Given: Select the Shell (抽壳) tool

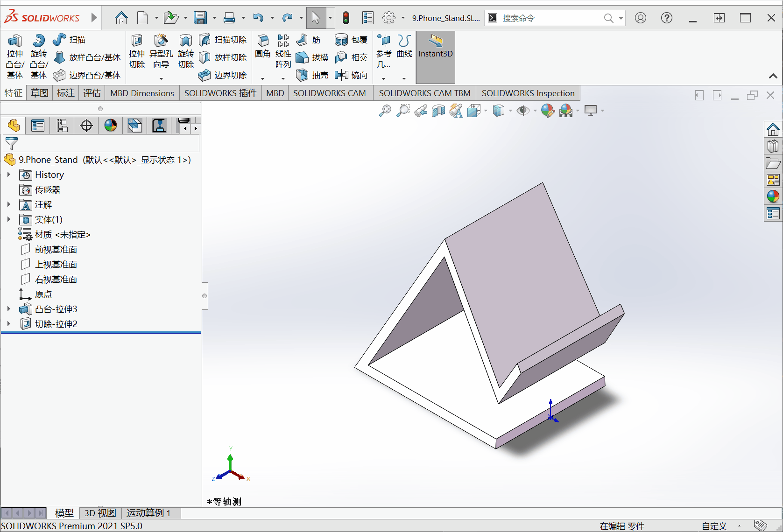Looking at the screenshot, I should click(312, 75).
